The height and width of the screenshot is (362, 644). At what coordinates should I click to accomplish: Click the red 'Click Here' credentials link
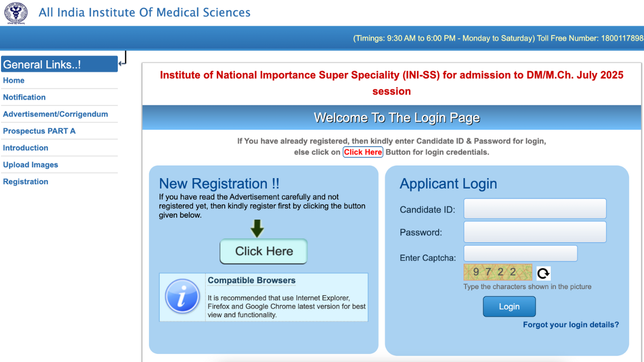tap(363, 152)
